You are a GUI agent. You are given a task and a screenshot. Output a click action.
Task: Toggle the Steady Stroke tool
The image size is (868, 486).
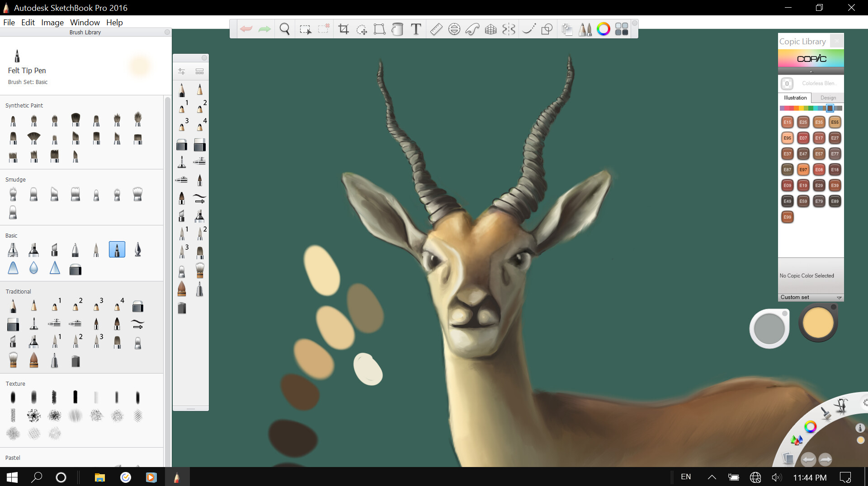pos(529,29)
